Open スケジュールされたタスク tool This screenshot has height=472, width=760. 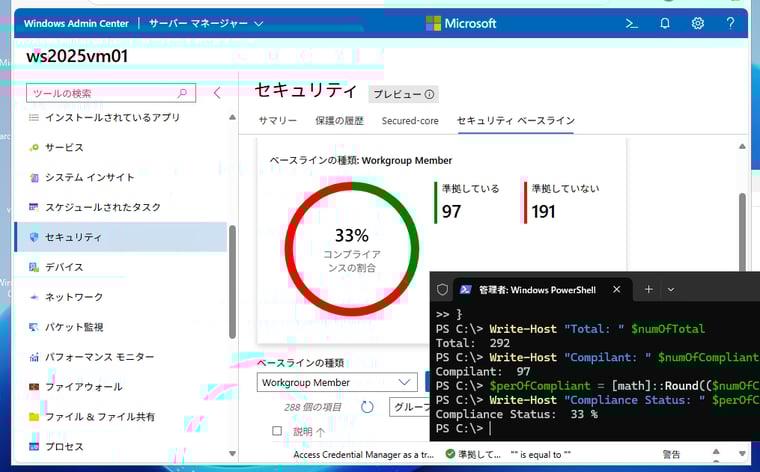pos(121,207)
